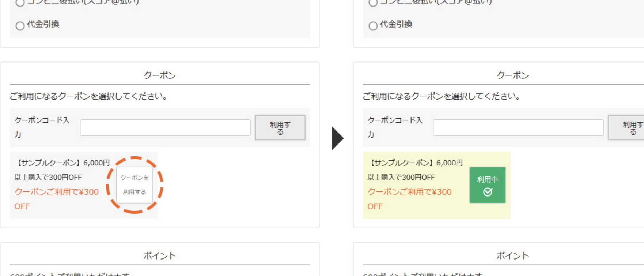This screenshot has height=276, width=644.
Task: Click the クーポン heading in right panel
Action: (512, 75)
